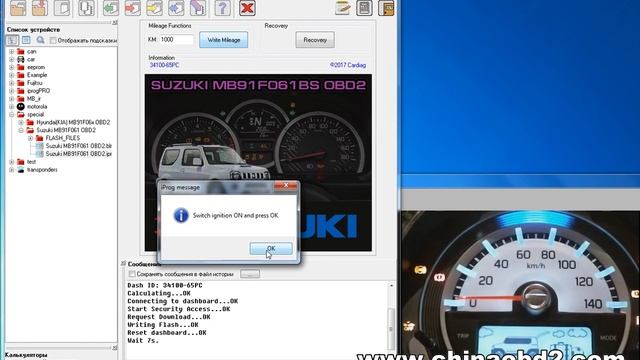
Task: Select the 'Fujitsu' tree item label
Action: 34,83
